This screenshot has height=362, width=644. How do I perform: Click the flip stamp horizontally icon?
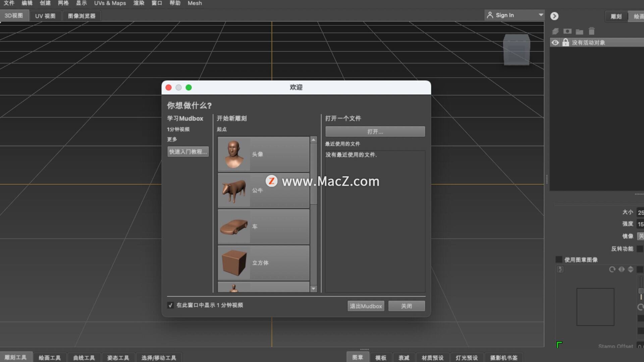point(622,269)
